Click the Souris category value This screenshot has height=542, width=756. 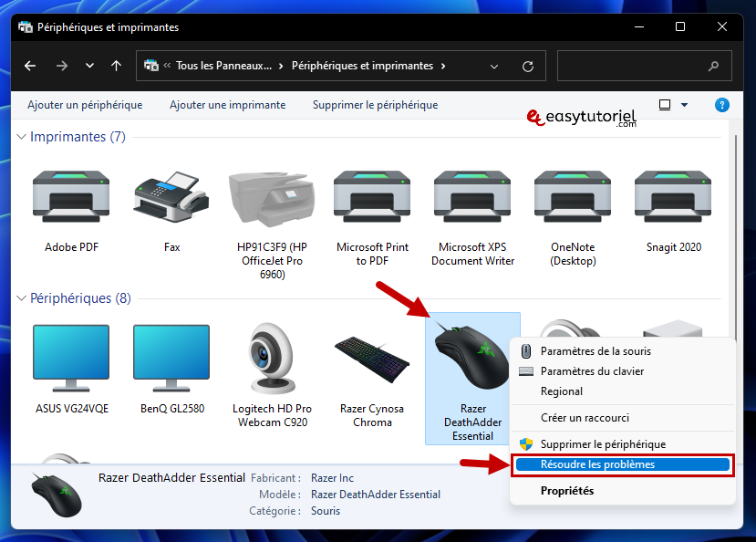326,511
